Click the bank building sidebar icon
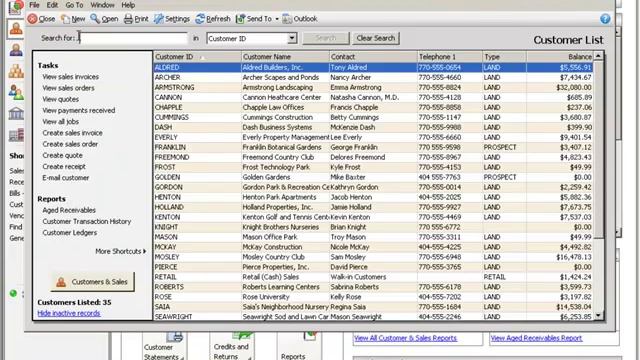 coord(16,113)
